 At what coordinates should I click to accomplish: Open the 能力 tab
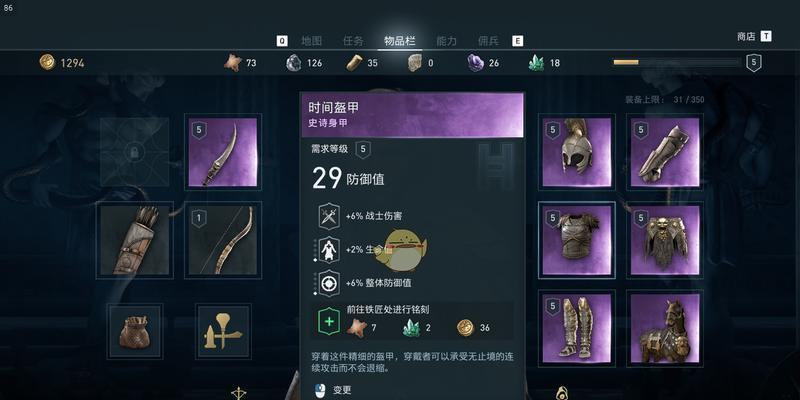tap(446, 41)
